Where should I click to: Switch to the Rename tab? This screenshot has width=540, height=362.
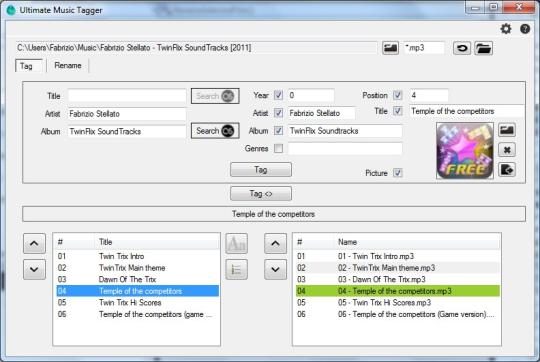68,65
